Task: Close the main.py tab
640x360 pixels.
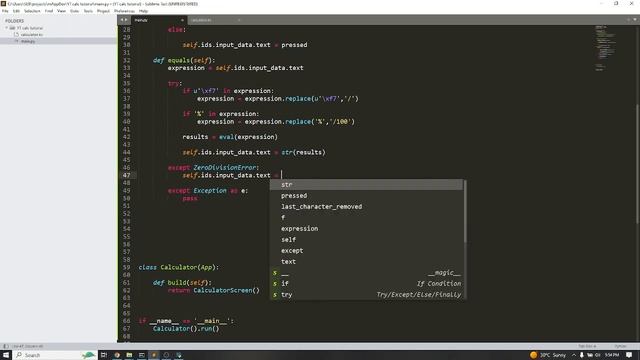Action: [x=182, y=20]
